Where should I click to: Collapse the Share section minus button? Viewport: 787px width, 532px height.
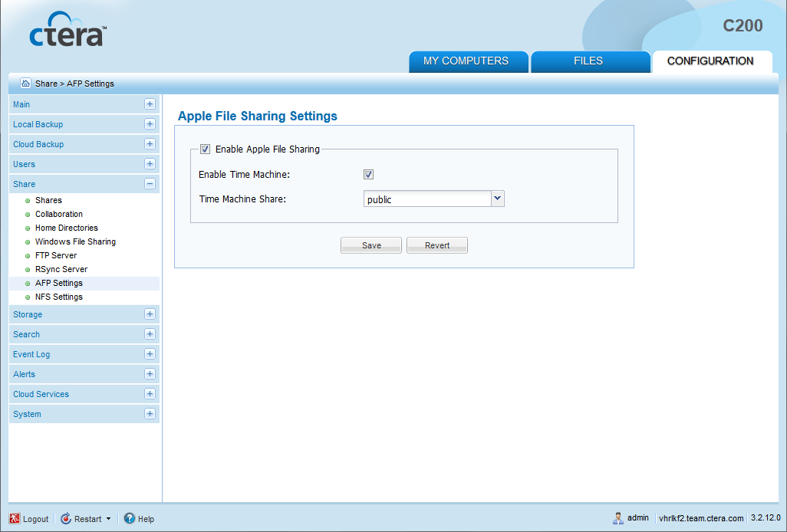[x=150, y=184]
